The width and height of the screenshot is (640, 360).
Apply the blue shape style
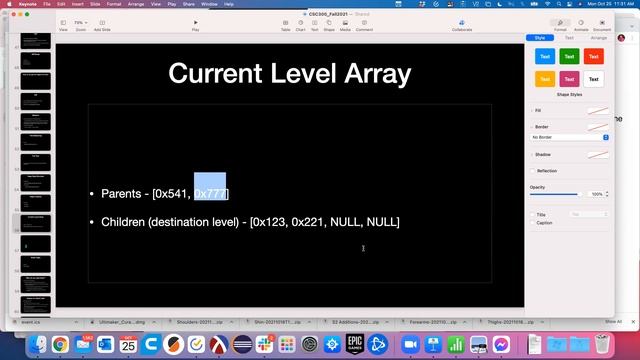[545, 56]
